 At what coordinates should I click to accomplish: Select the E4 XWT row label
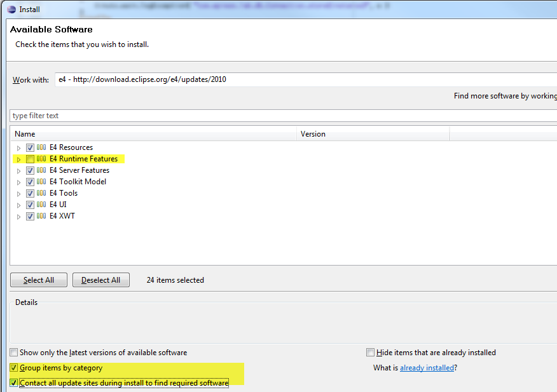click(x=62, y=215)
